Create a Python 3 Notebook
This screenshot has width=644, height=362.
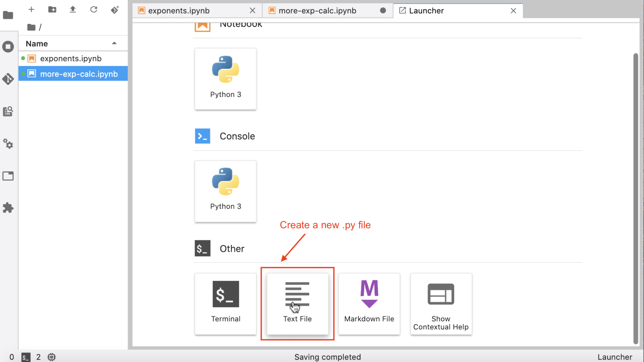point(225,79)
